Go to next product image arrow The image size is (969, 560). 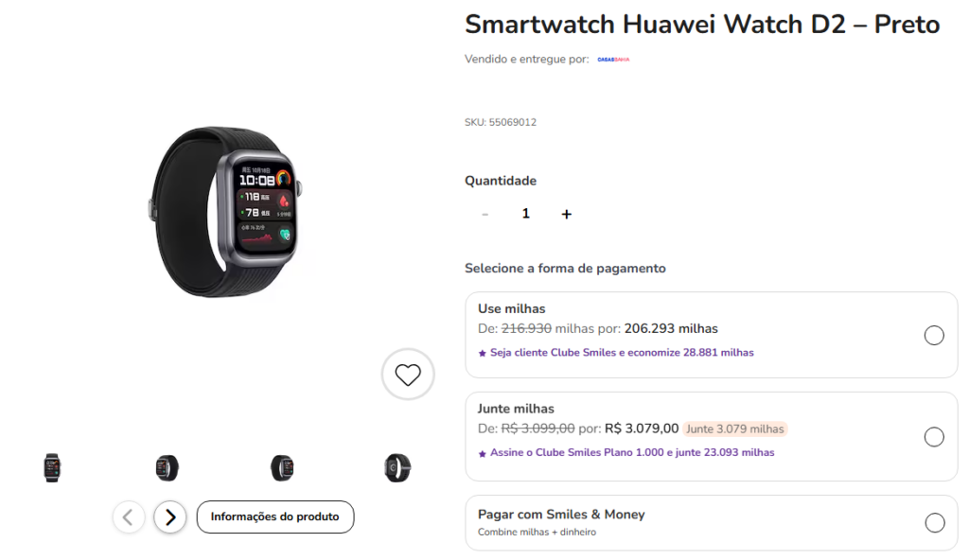(x=170, y=517)
